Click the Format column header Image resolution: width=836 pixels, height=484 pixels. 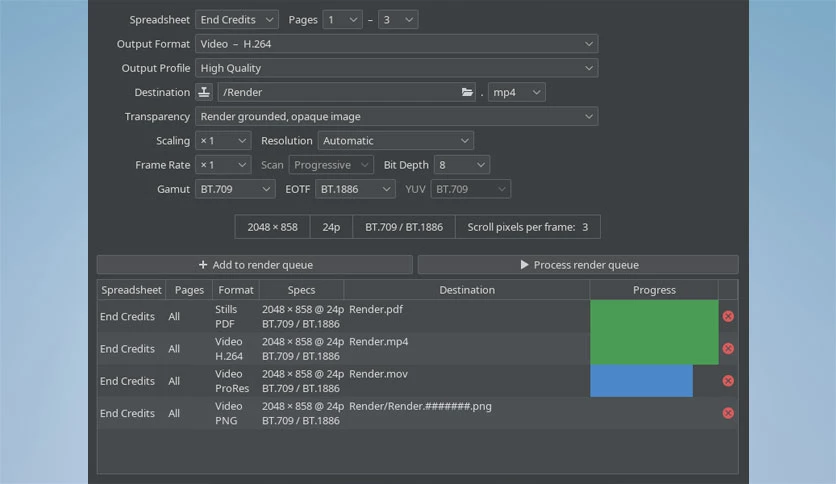(236, 290)
